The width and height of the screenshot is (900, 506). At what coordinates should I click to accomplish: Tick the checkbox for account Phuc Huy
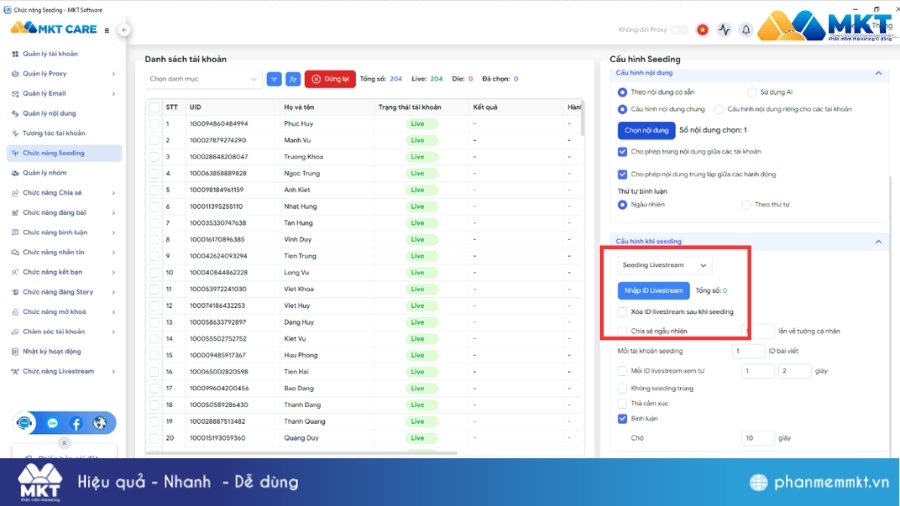click(x=154, y=124)
